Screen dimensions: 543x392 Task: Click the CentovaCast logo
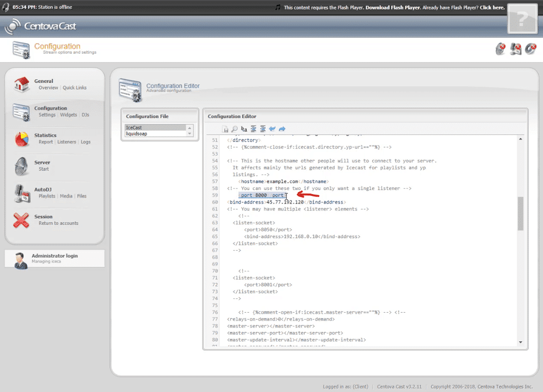[41, 26]
